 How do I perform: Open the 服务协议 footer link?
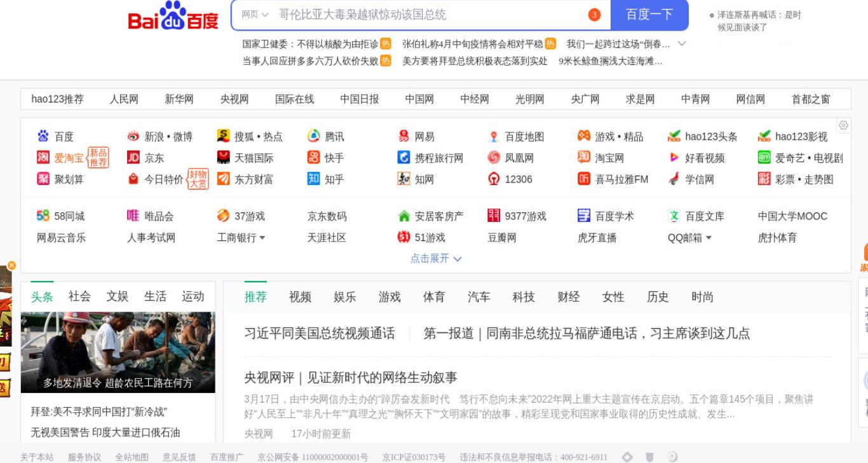coord(85,457)
